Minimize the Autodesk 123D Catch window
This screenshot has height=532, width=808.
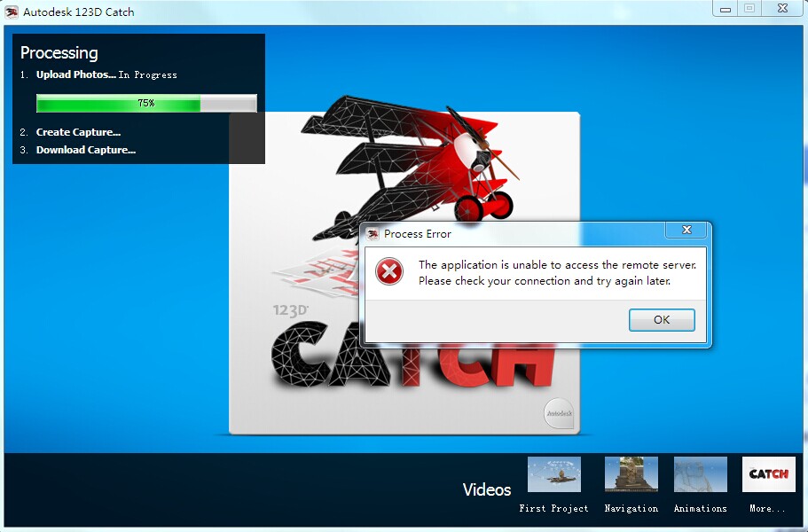(x=726, y=9)
